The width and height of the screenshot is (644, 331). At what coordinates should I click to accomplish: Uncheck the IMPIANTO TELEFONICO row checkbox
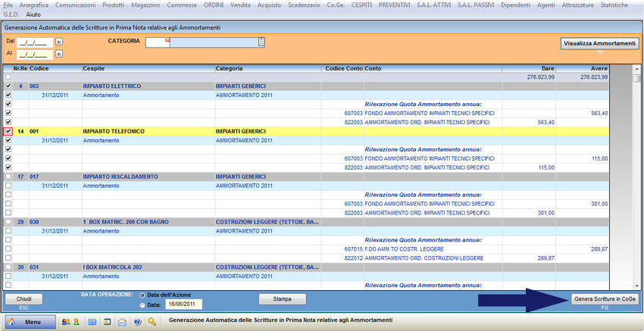click(8, 132)
